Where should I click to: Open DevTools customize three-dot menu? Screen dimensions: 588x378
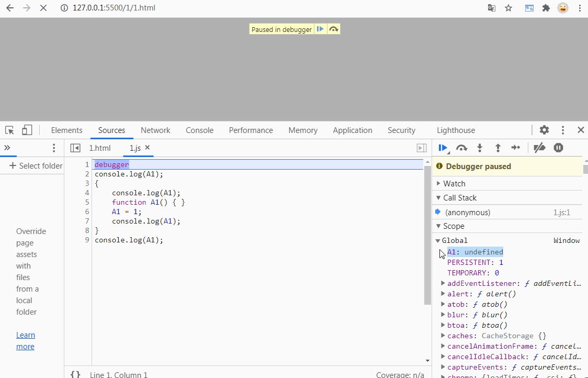click(563, 130)
